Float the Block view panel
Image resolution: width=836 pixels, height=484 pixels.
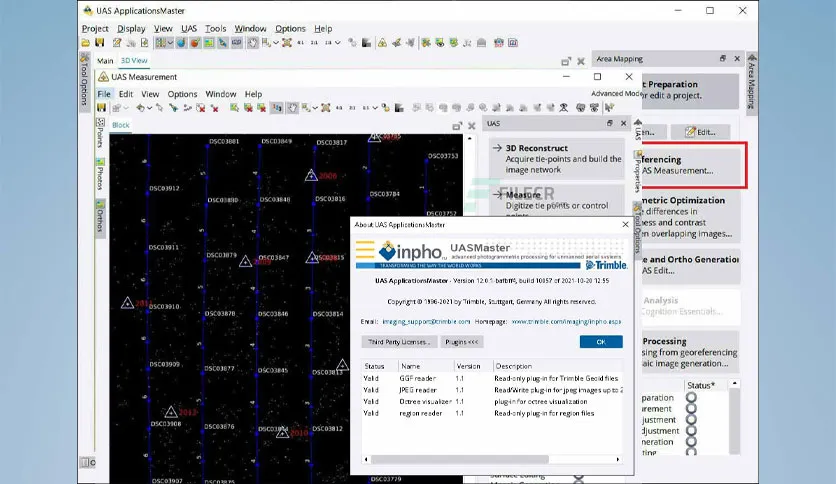coord(457,126)
